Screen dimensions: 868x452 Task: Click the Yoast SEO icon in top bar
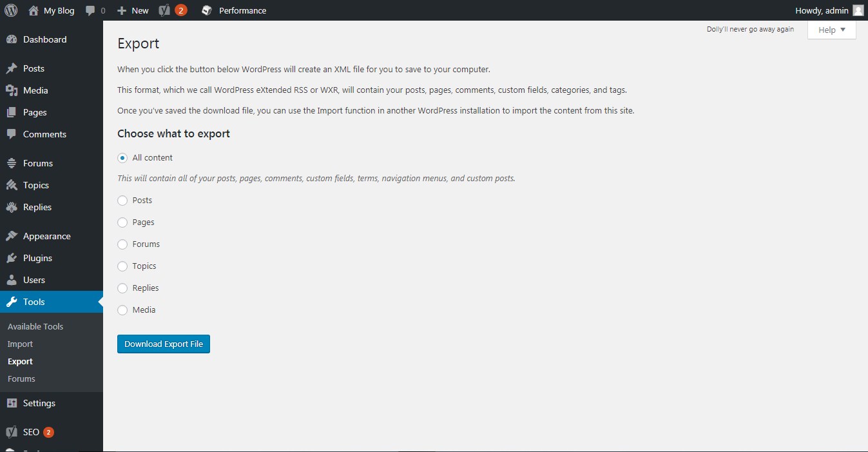(164, 10)
